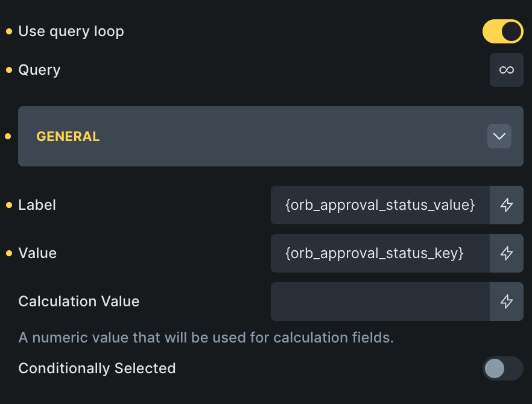Image resolution: width=532 pixels, height=404 pixels.
Task: Click the yellow dot beside Label
Action: 8,205
